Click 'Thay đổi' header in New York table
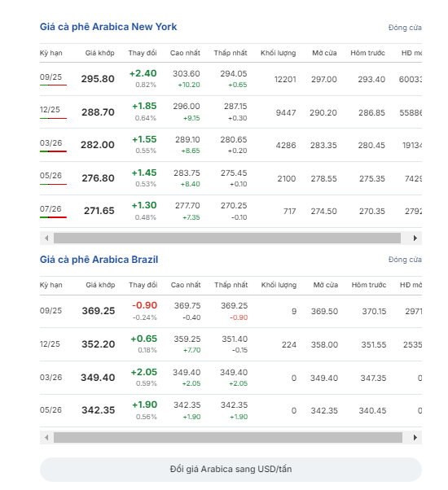The height and width of the screenshot is (490, 448). tap(143, 53)
